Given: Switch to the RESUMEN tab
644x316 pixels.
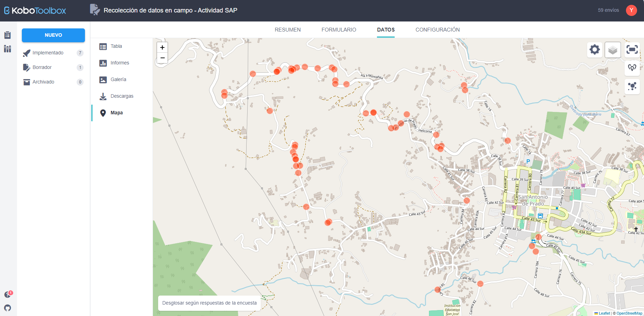Looking at the screenshot, I should (287, 30).
